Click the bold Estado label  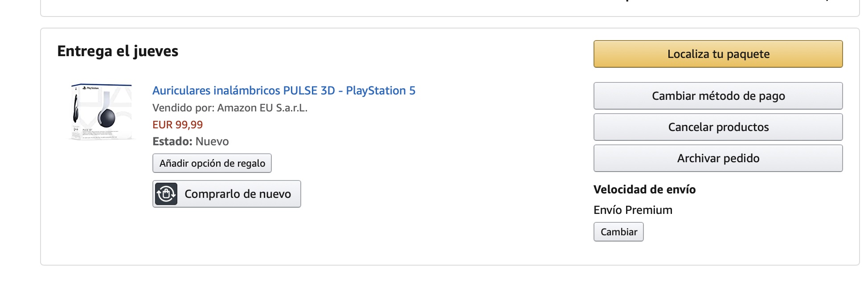pyautogui.click(x=172, y=142)
